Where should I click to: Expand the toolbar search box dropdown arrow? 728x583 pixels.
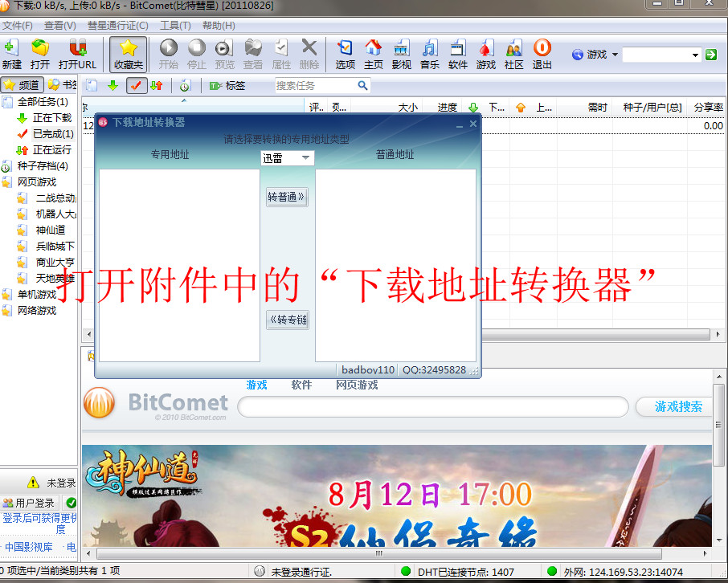click(695, 55)
